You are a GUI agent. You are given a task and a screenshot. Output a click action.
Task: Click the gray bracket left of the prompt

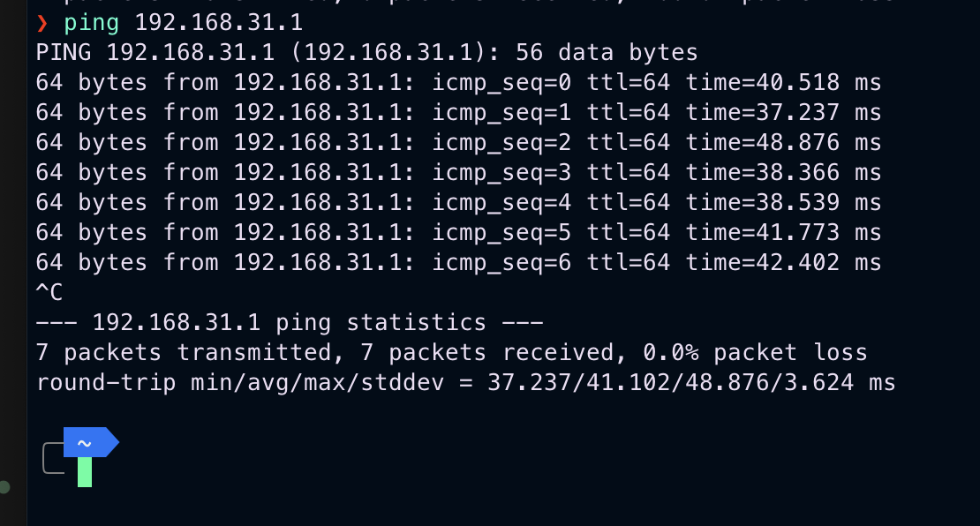tap(51, 458)
